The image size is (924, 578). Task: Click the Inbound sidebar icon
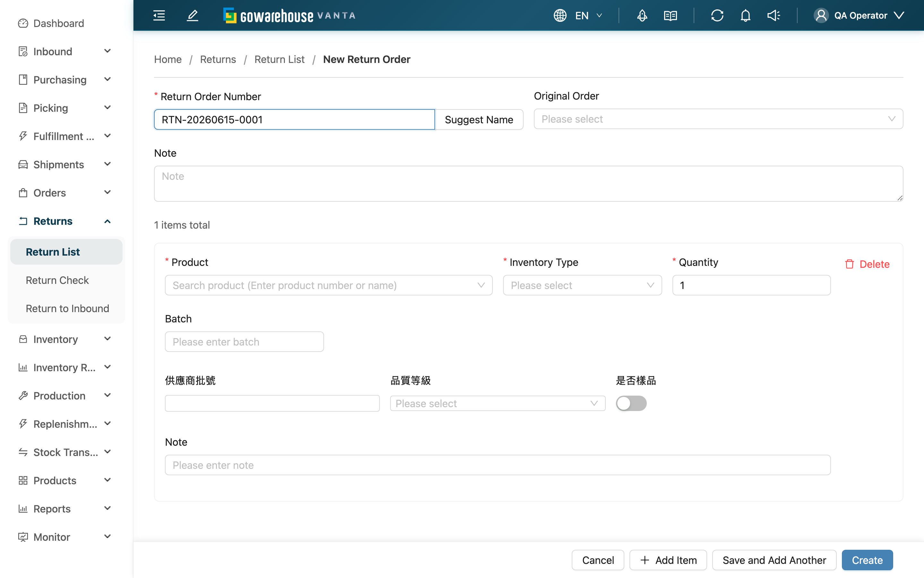(x=23, y=51)
